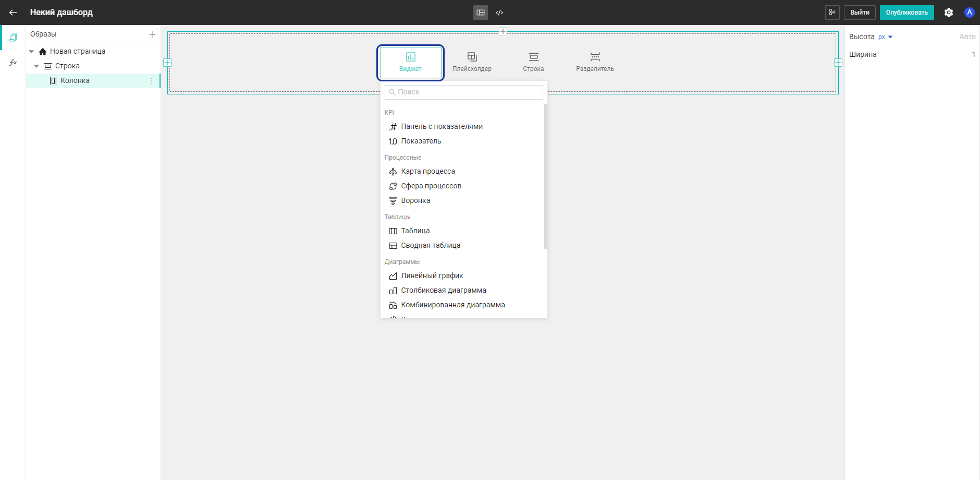The height and width of the screenshot is (480, 980).
Task: Open Образы pages sidebar icon
Action: (x=13, y=38)
